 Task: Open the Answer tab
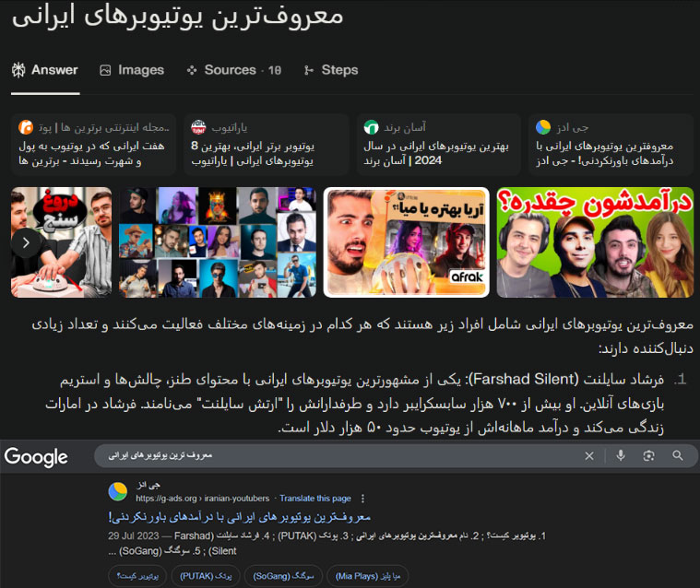pyautogui.click(x=44, y=70)
